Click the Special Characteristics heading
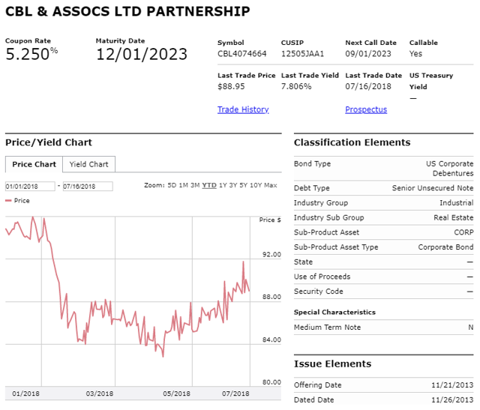The image size is (480, 410). (x=335, y=312)
